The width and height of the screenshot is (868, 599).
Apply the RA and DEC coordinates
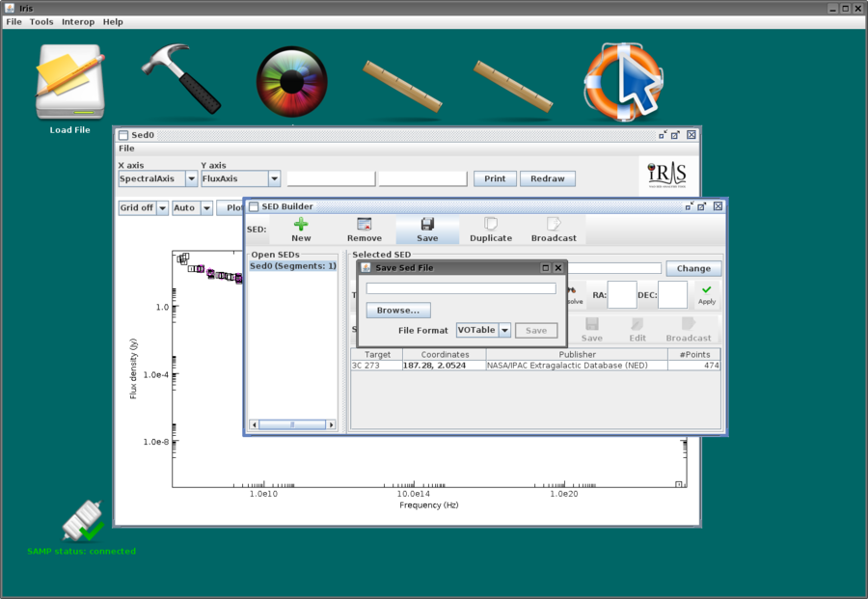(707, 294)
